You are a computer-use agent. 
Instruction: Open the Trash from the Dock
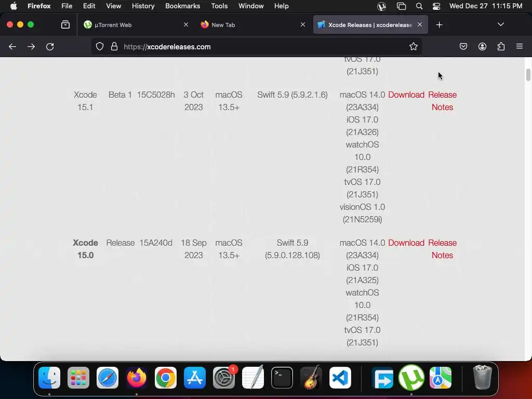pyautogui.click(x=482, y=378)
